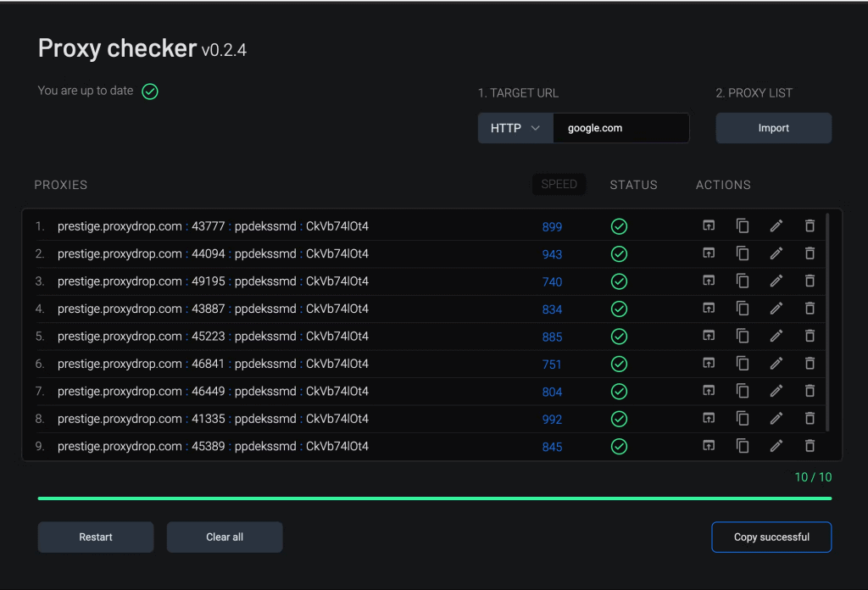Image resolution: width=868 pixels, height=590 pixels.
Task: Import a proxy list
Action: (772, 127)
